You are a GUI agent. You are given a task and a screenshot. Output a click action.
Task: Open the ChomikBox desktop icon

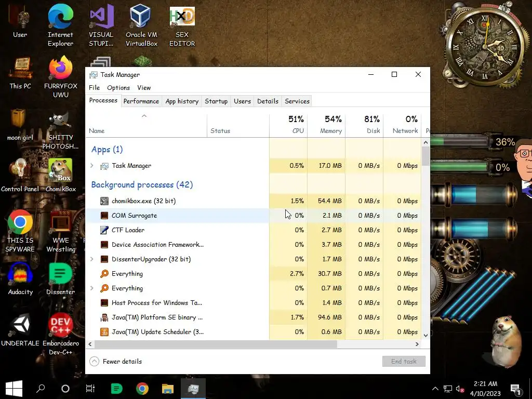(x=60, y=176)
